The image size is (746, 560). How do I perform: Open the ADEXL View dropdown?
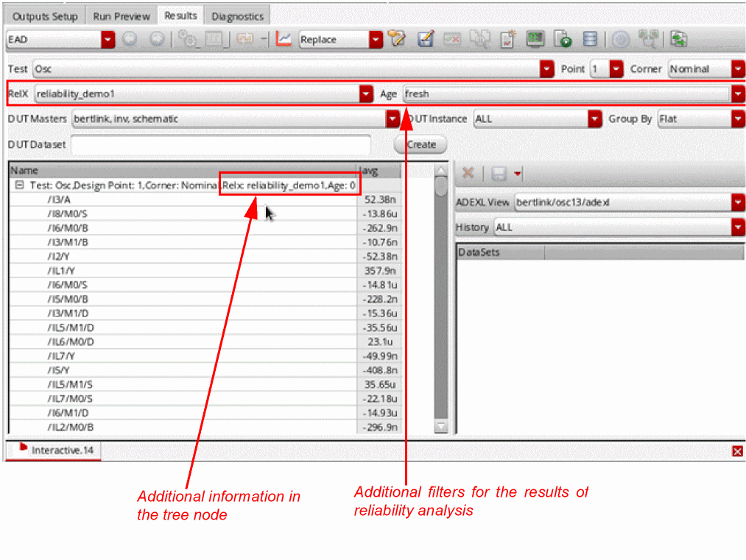click(738, 202)
